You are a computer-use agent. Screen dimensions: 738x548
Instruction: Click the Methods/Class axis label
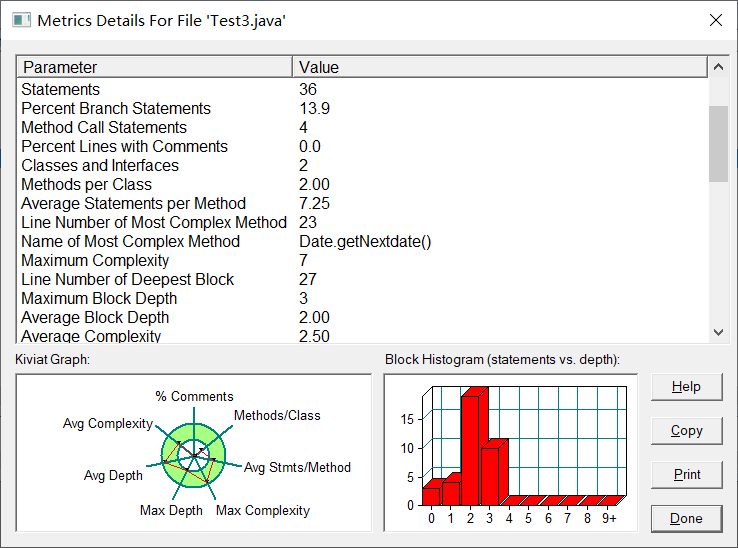click(x=277, y=416)
